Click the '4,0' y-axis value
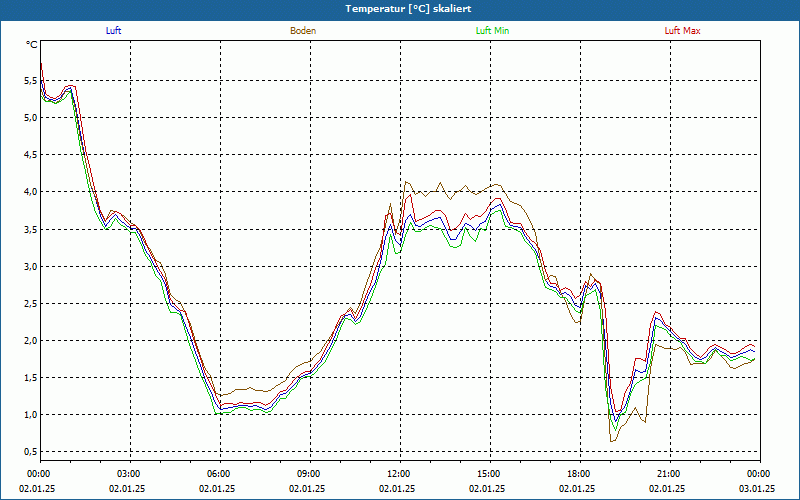The height and width of the screenshot is (500, 800). pos(31,192)
